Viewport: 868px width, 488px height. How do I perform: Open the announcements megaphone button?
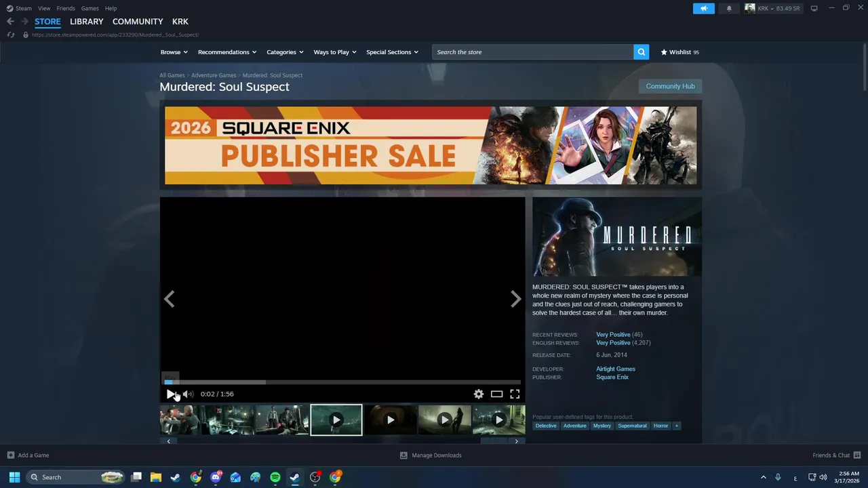coord(704,8)
